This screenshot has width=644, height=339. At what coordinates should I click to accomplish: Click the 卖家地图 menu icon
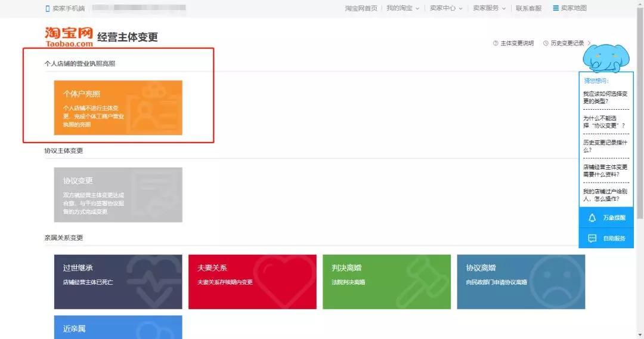[x=556, y=8]
